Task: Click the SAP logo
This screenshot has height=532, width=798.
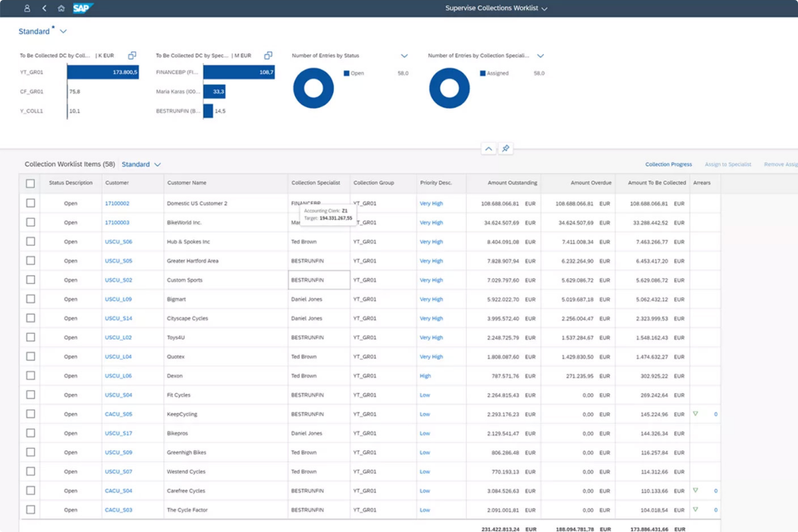Action: coord(83,9)
